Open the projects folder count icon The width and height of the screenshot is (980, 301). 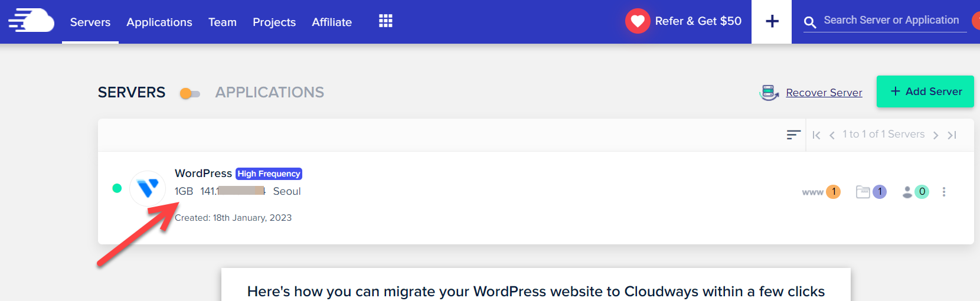(x=871, y=192)
